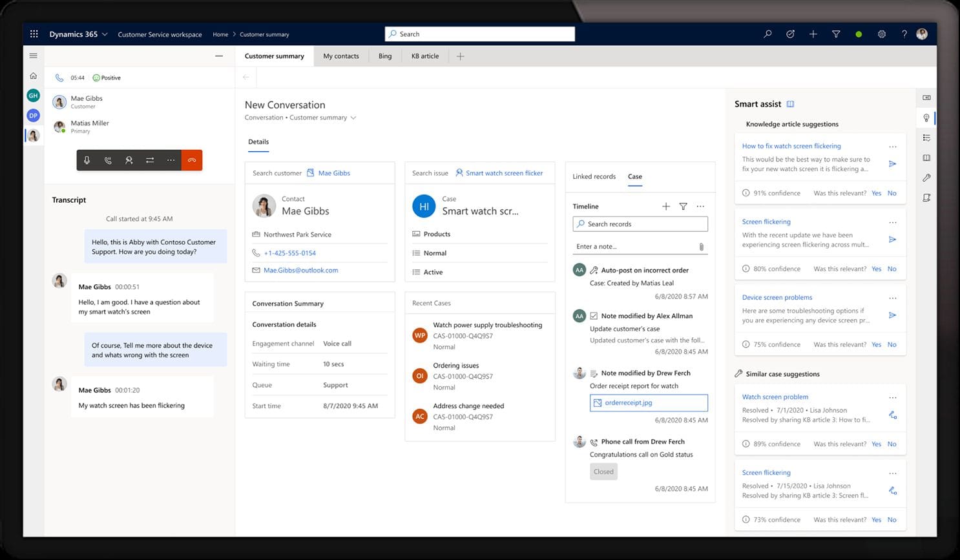Call phone number +1-425-555-0154
960x560 pixels.
pyautogui.click(x=289, y=253)
